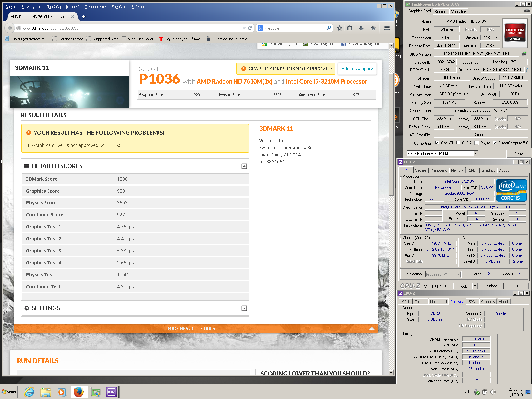Click the scrollbar up arrow in Firefox

391,46
